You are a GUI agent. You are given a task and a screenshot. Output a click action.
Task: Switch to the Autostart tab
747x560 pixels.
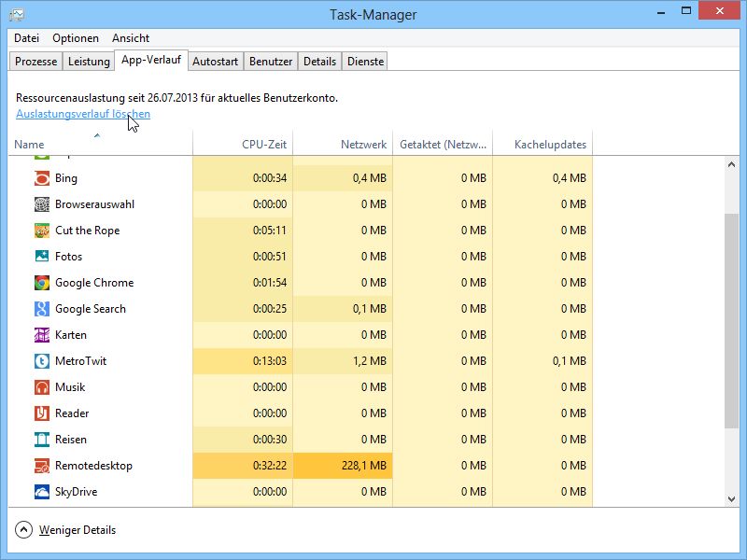[216, 62]
